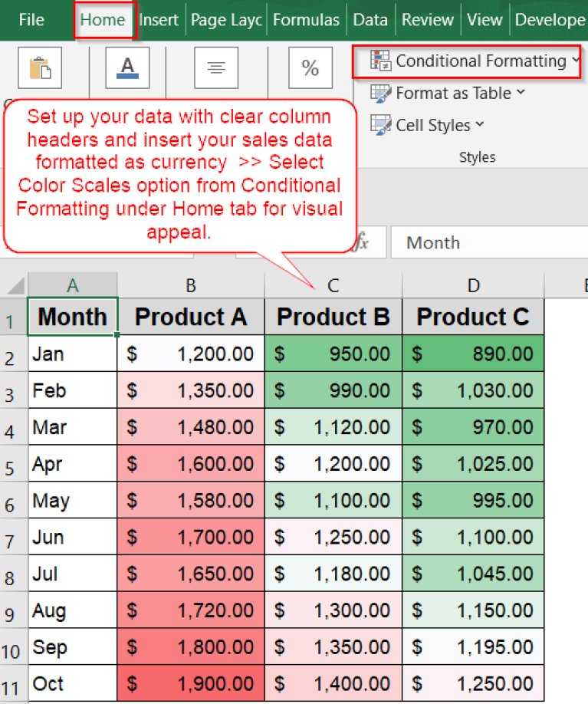Click the Format as Table icon
The height and width of the screenshot is (704, 588).
click(381, 93)
